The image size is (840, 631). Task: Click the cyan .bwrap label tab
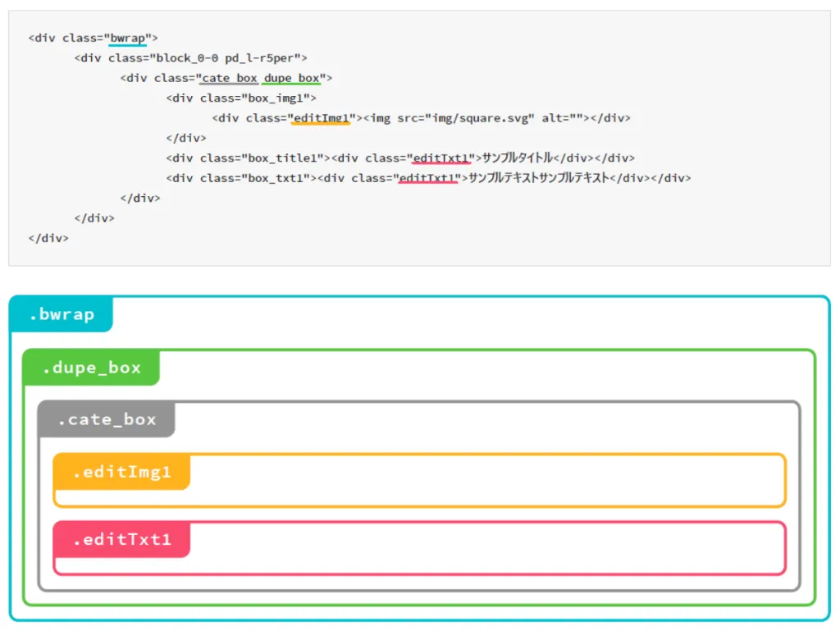tap(61, 315)
